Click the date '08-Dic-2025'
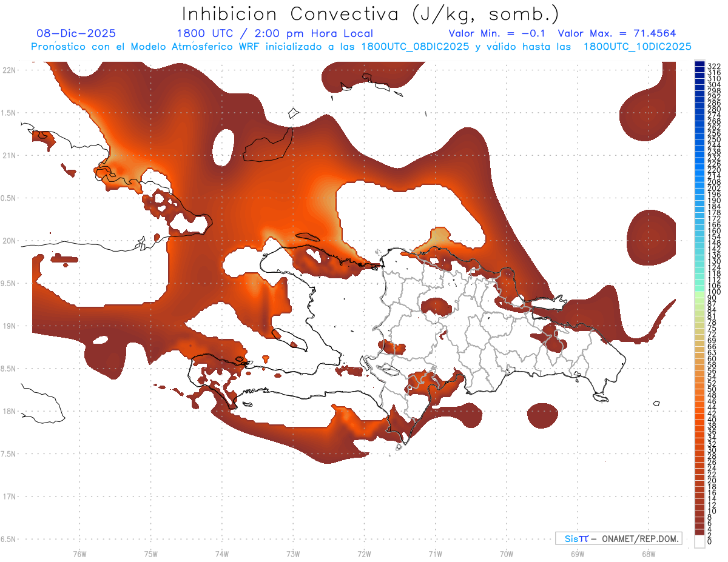 [x=76, y=34]
